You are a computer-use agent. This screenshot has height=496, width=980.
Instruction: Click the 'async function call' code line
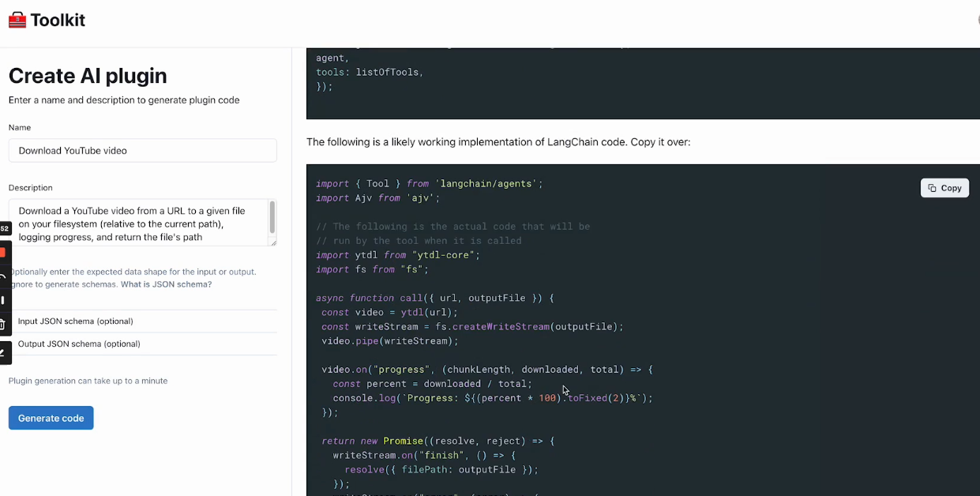point(434,299)
